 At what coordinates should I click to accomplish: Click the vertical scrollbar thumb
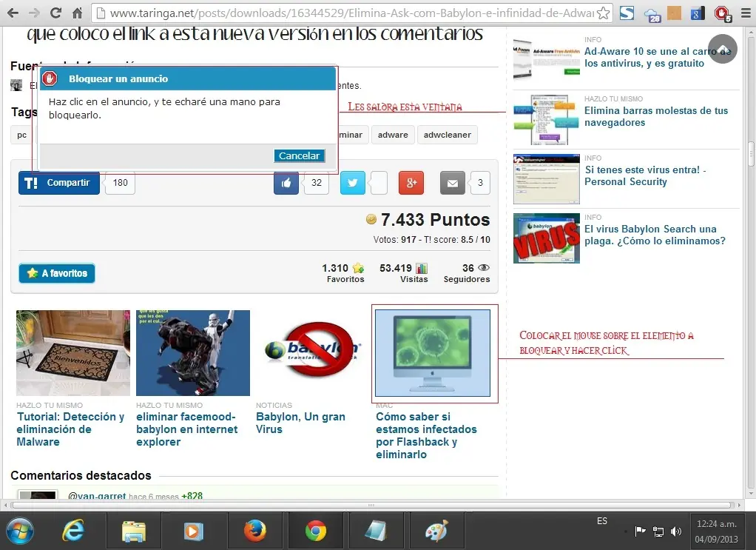[751, 154]
